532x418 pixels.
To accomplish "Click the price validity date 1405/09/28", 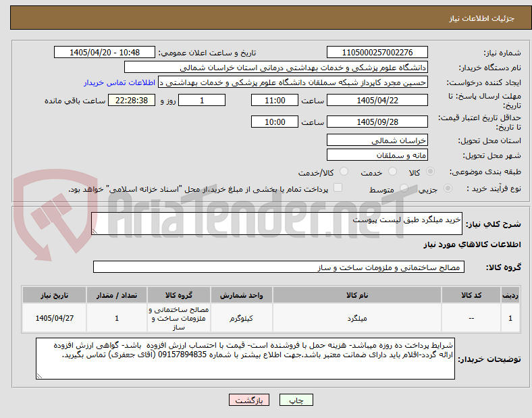I will point(377,122).
